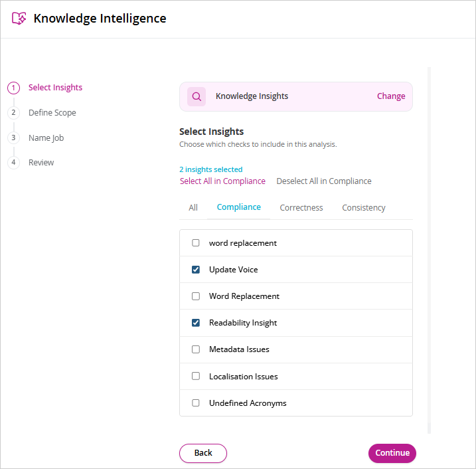476x469 pixels.
Task: Select step 2 circle for Define Scope
Action: pos(13,113)
